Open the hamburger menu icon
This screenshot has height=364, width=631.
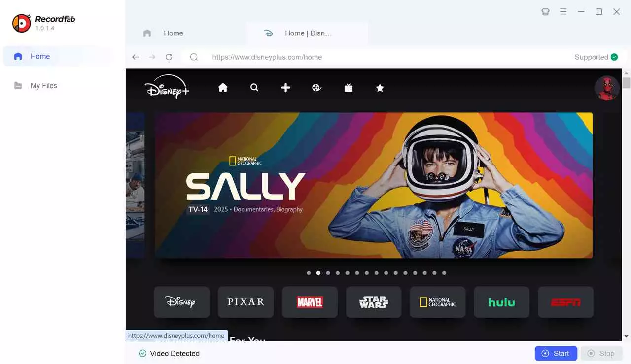(563, 12)
